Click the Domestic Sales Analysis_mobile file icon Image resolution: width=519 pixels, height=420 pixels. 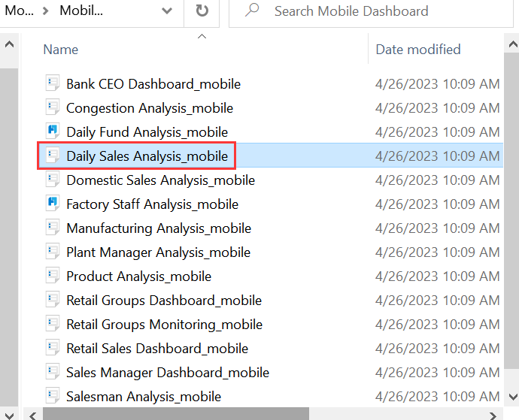click(53, 180)
